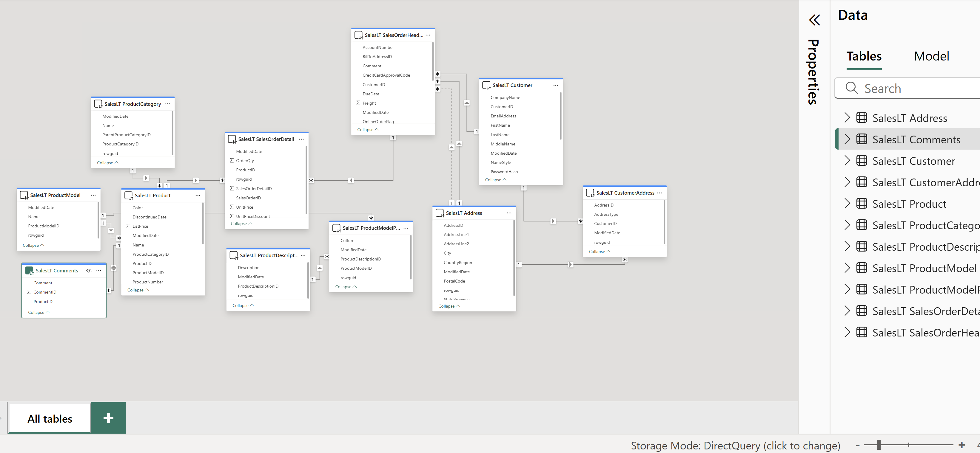Open the ellipsis menu on SalesLT SalesOrderDetail card
The width and height of the screenshot is (980, 453).
pos(301,139)
